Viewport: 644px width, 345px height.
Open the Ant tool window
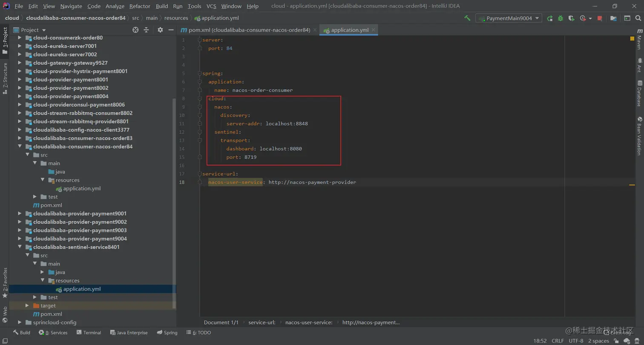(639, 66)
